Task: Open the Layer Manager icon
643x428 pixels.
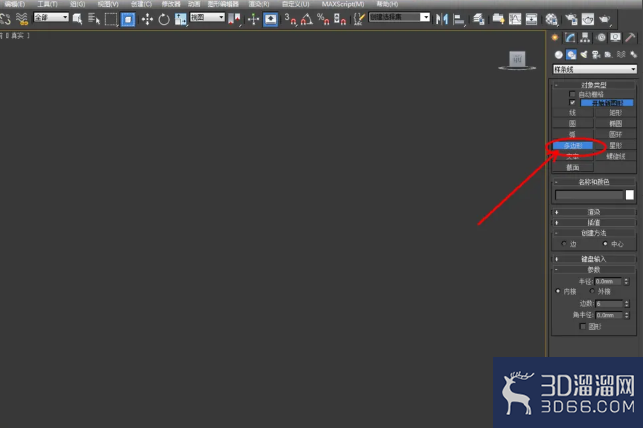Action: [479, 19]
